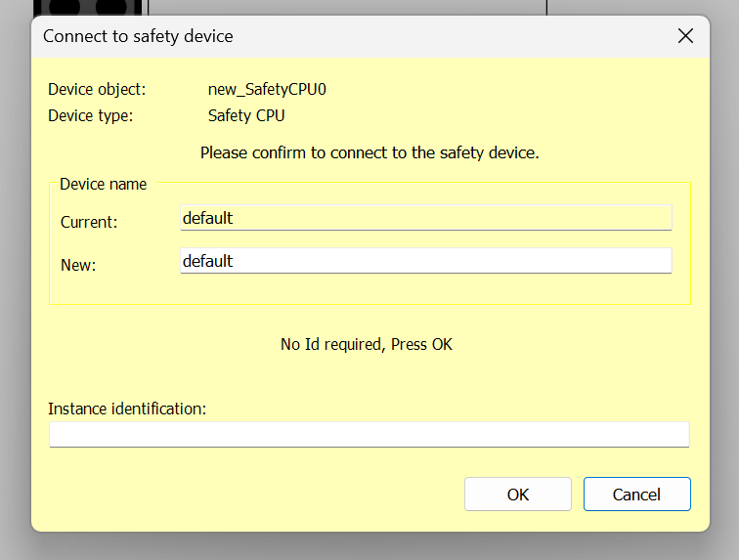Viewport: 739px width, 560px height.
Task: Place cursor after default in New field
Action: click(x=235, y=261)
